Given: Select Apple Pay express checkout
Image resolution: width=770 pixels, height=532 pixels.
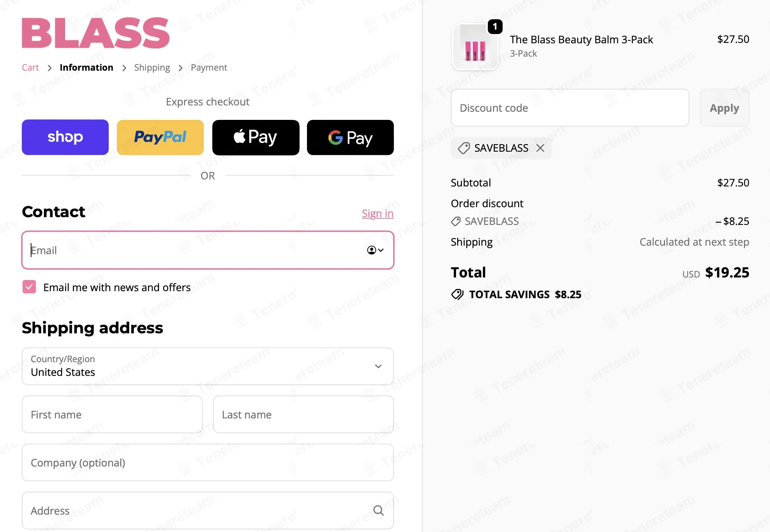Looking at the screenshot, I should (x=256, y=137).
